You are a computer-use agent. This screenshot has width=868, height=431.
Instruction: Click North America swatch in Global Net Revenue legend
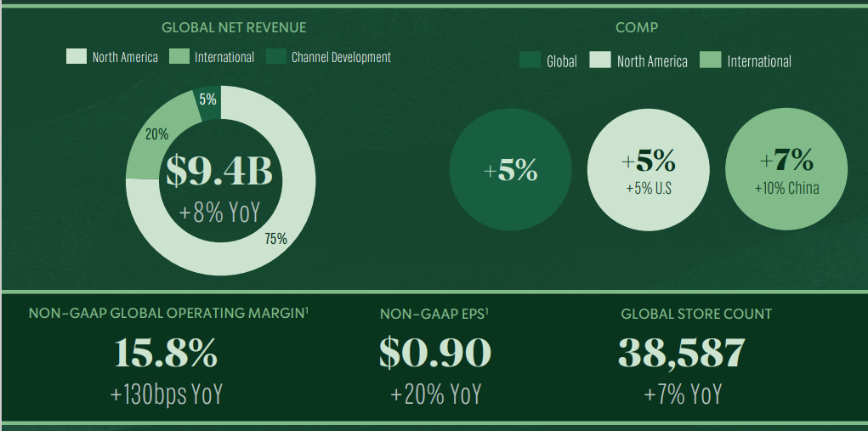77,57
